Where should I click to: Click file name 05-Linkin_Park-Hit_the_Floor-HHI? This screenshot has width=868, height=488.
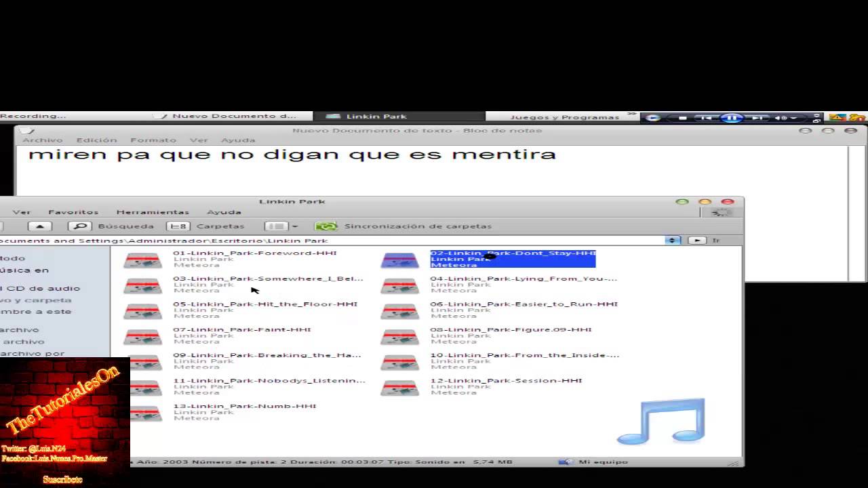(x=265, y=304)
